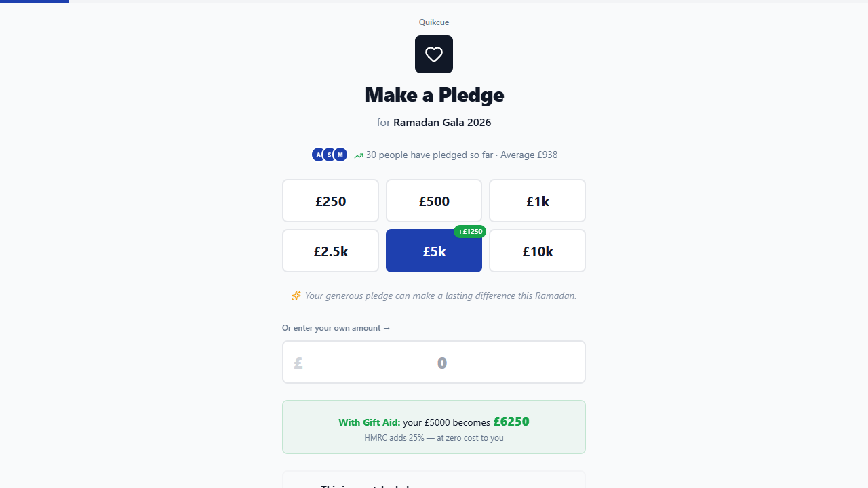Click the sparkle icon beside generous pledge message
The image size is (868, 488).
click(296, 296)
